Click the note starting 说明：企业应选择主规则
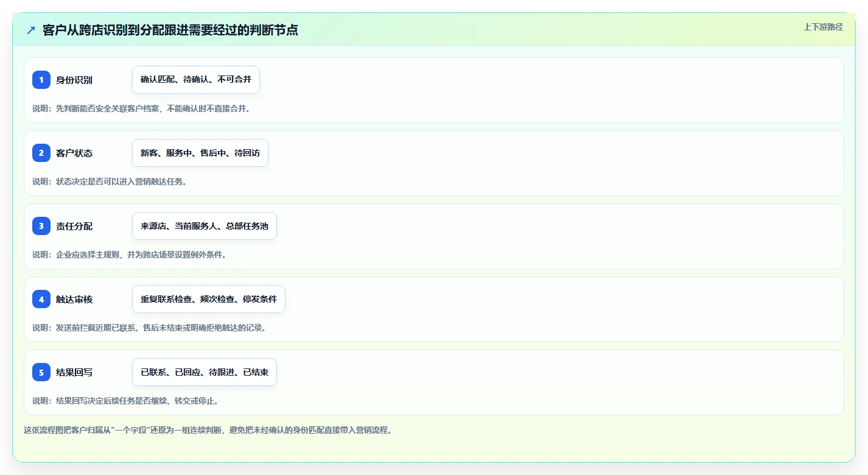 (130, 255)
